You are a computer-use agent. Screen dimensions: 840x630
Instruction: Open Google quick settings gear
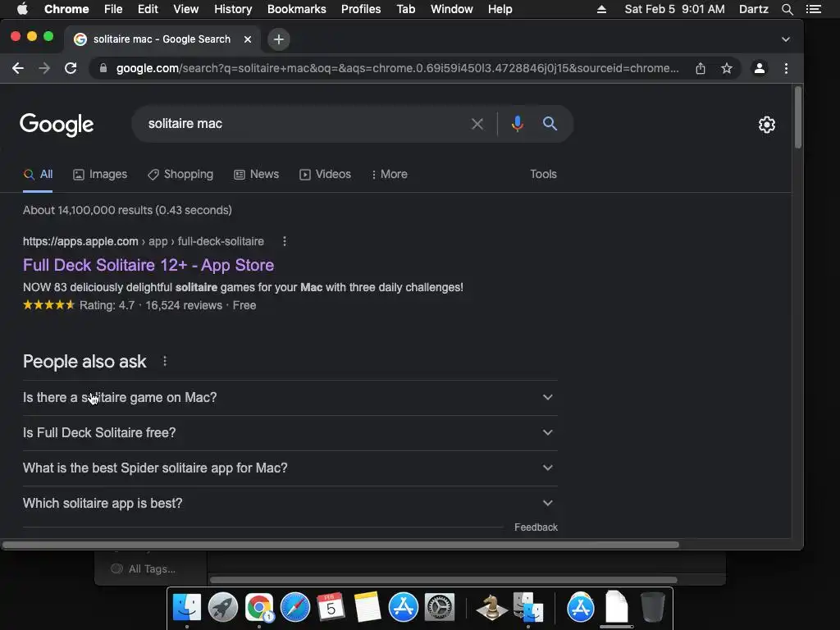[x=767, y=125]
